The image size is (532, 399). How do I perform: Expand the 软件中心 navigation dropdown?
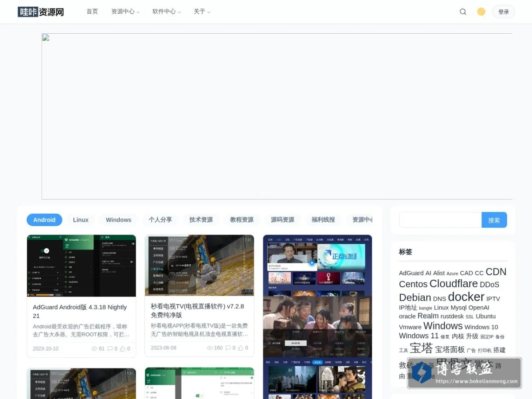167,12
